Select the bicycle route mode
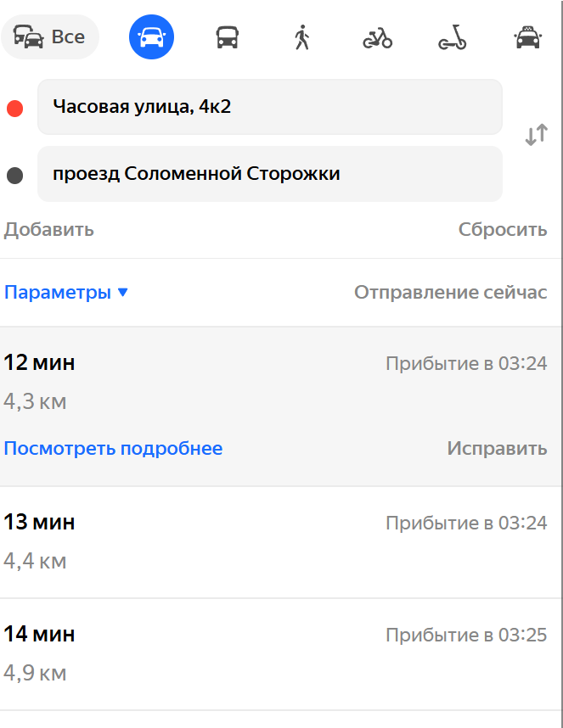The height and width of the screenshot is (728, 563). pos(377,37)
